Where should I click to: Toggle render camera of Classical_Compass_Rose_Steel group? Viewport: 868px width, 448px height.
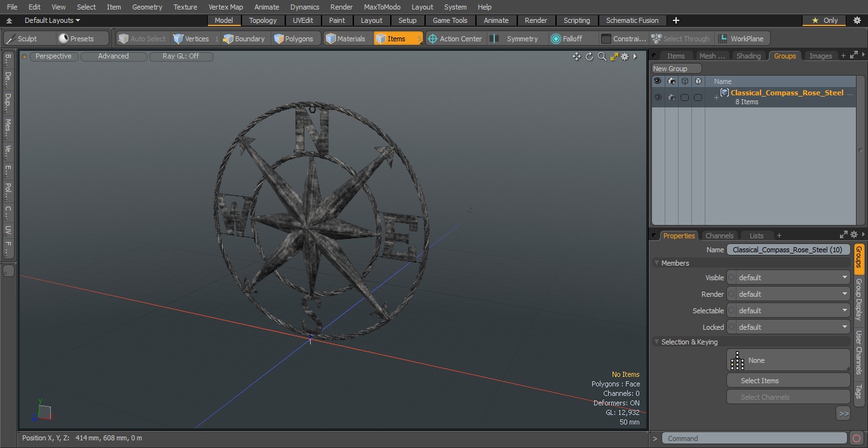pos(671,97)
